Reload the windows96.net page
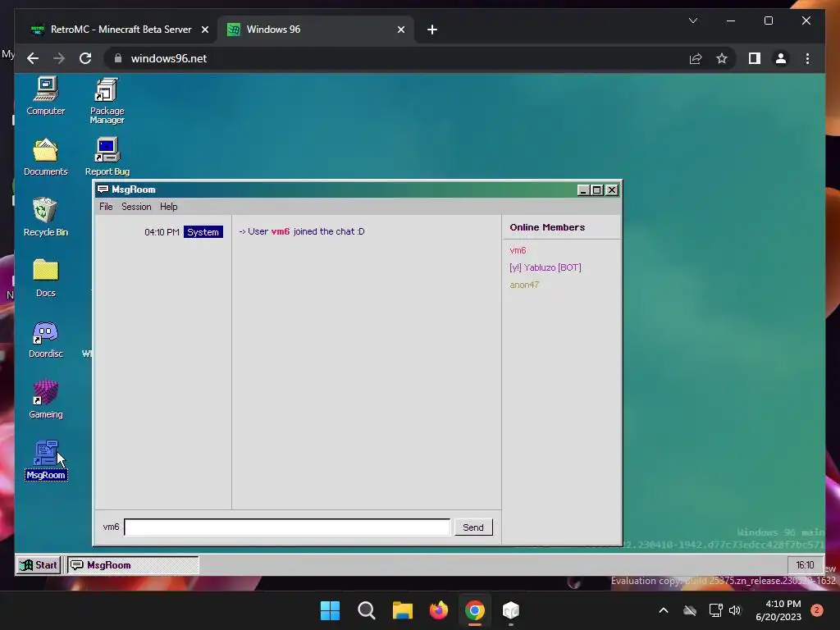The width and height of the screenshot is (840, 630). point(85,58)
